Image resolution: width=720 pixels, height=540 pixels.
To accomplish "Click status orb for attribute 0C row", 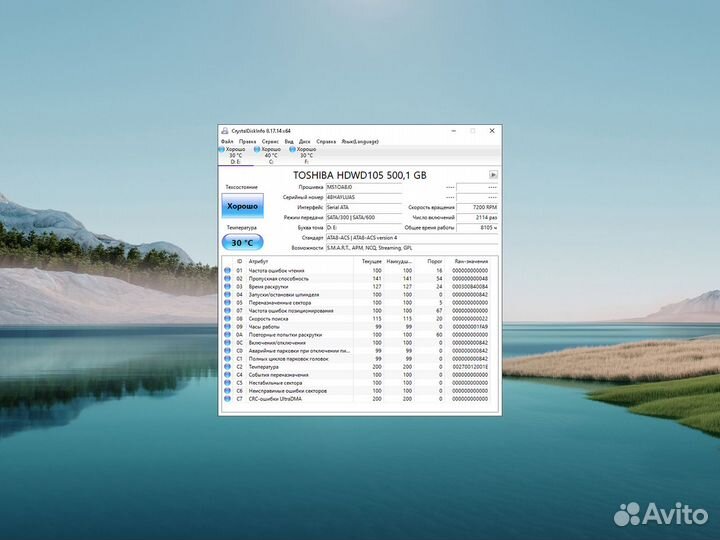I will pos(227,343).
